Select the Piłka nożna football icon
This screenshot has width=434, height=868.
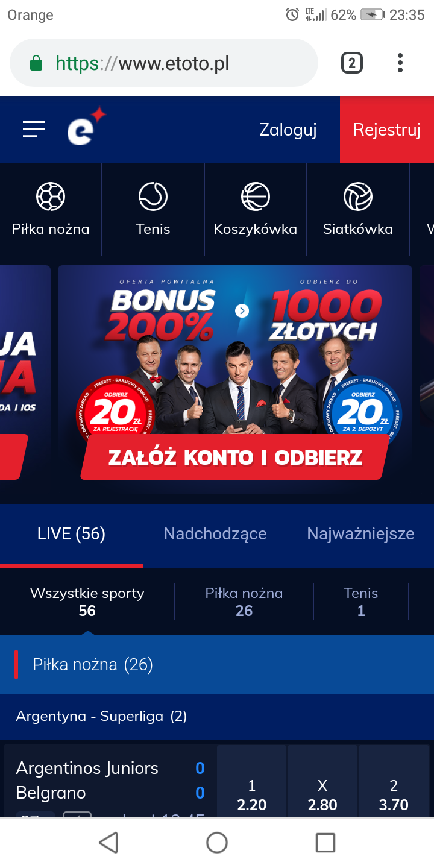(51, 197)
